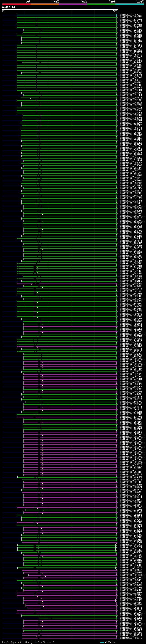This screenshot has height=644, width=146.
Task: Click hit label UniRef100_P05388
Action: [131, 502]
